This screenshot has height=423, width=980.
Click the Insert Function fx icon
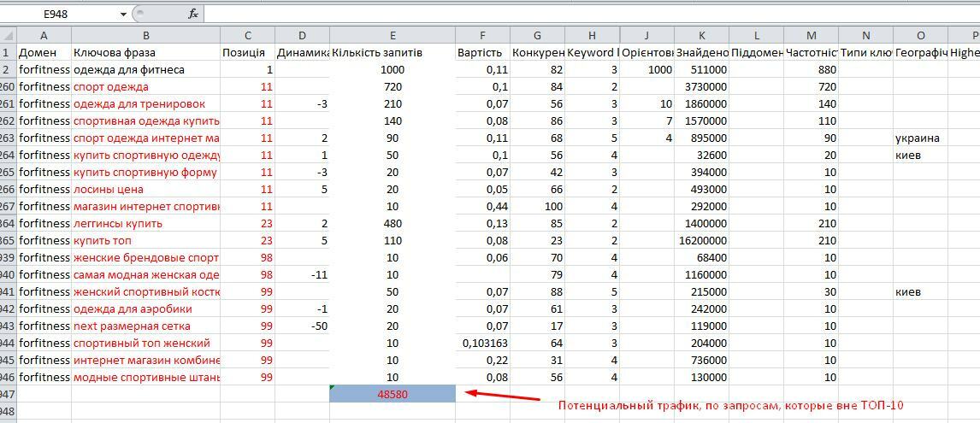coord(194,14)
